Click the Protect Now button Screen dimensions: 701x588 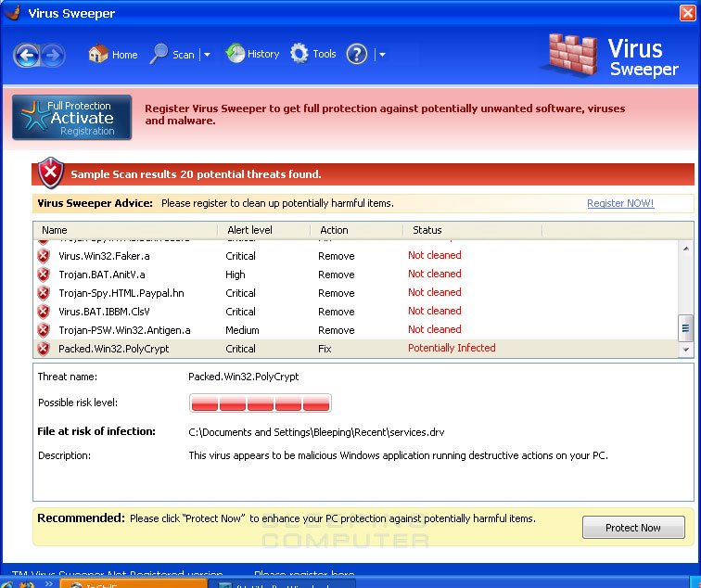(633, 528)
